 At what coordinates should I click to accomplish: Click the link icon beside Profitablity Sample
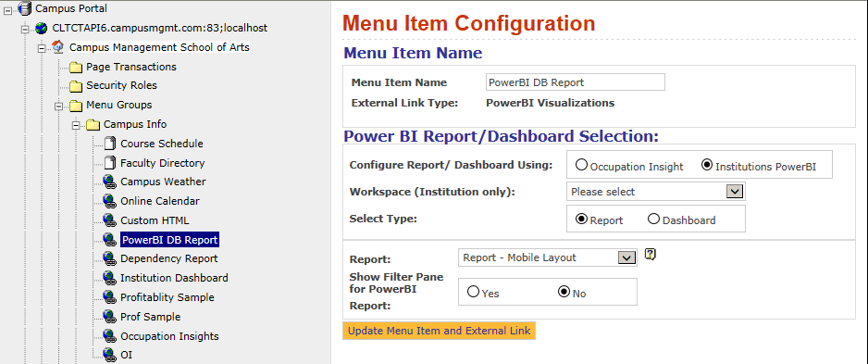(x=109, y=297)
